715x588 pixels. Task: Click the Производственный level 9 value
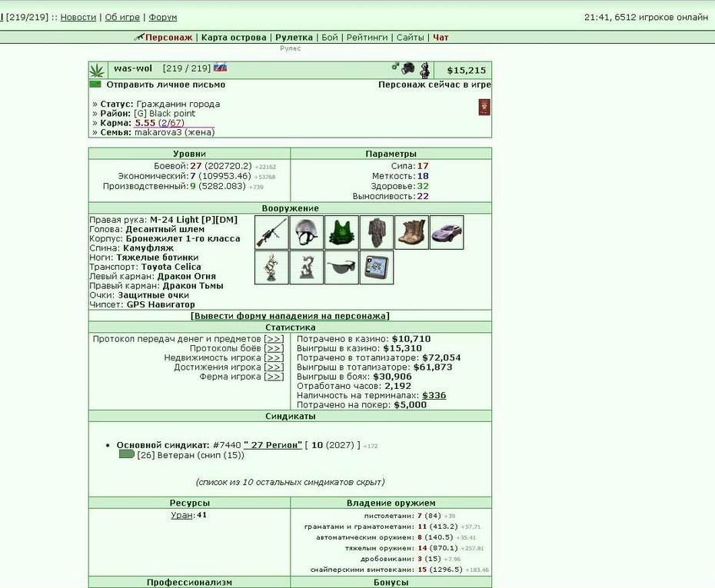(193, 186)
